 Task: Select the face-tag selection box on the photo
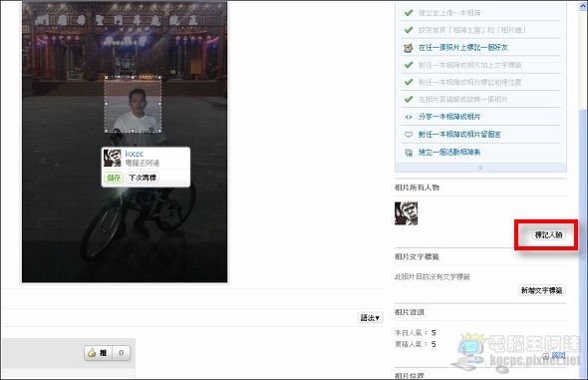tap(134, 104)
